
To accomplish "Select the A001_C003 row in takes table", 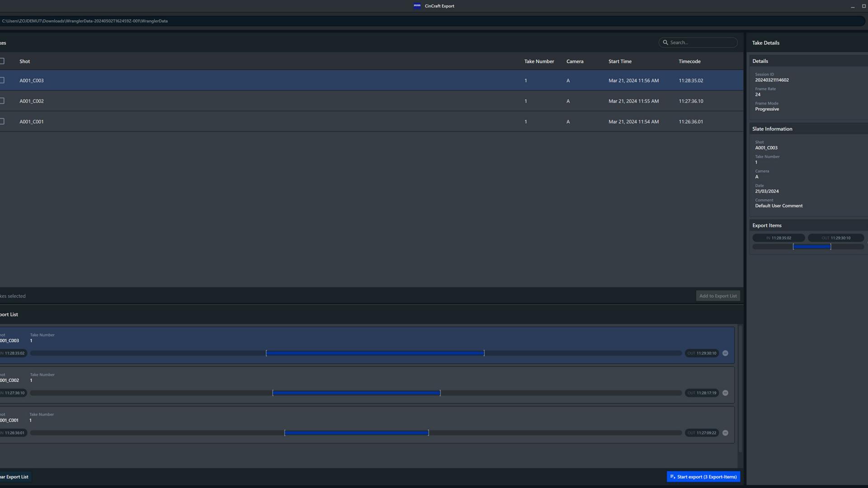I will (372, 80).
